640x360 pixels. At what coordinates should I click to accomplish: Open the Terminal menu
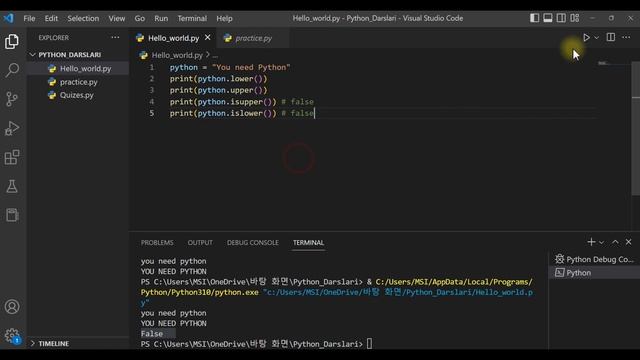click(192, 18)
